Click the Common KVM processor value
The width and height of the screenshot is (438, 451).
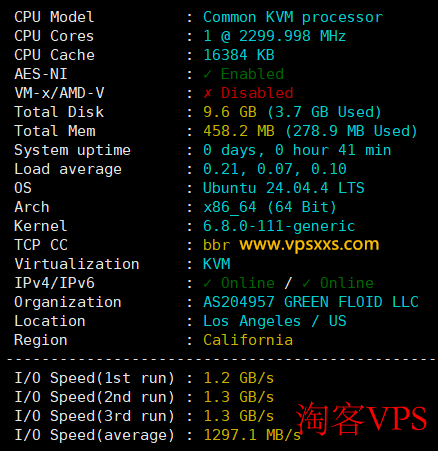coord(293,17)
